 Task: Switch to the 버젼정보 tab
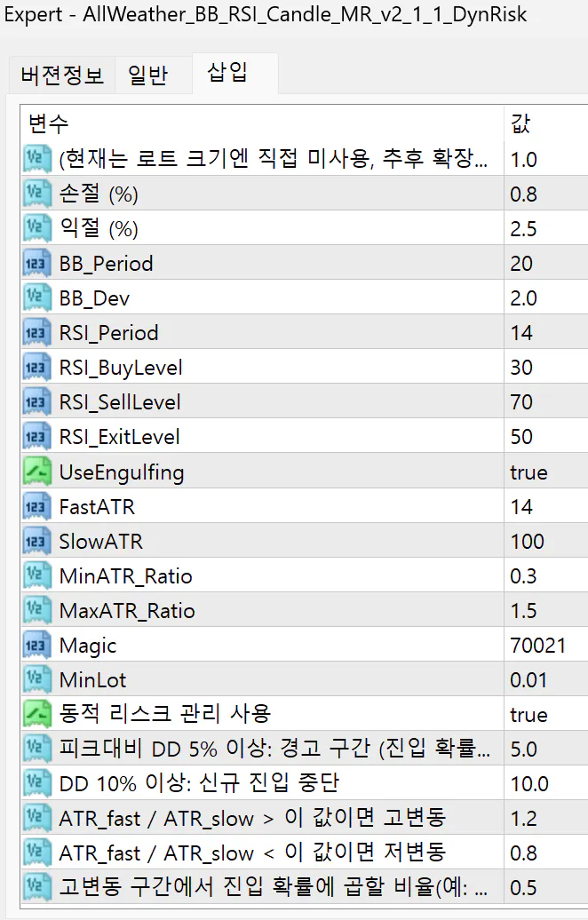coord(62,75)
